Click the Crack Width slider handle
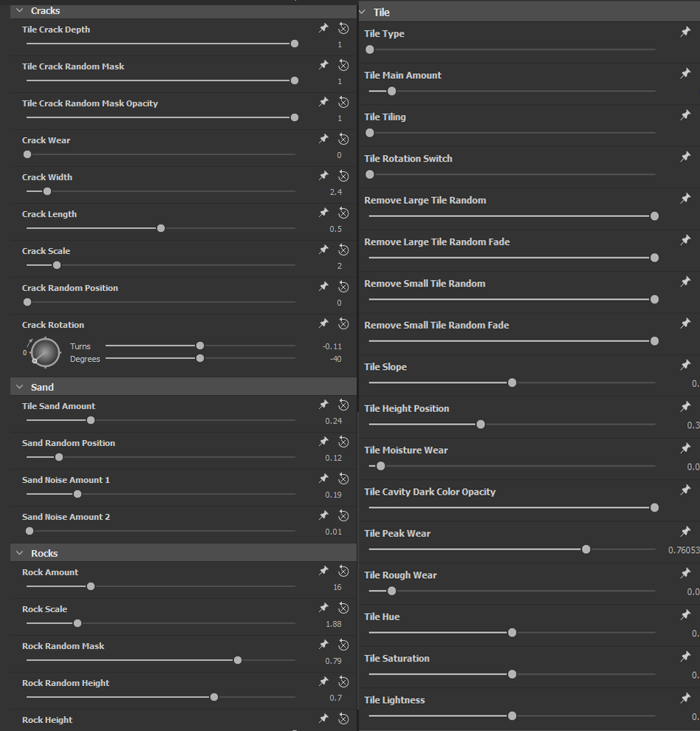 click(47, 191)
